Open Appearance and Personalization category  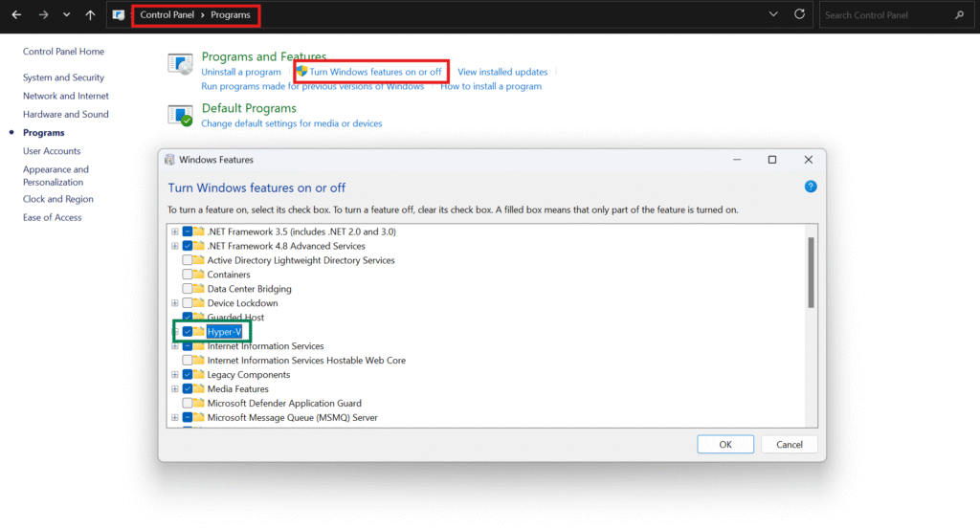point(56,175)
